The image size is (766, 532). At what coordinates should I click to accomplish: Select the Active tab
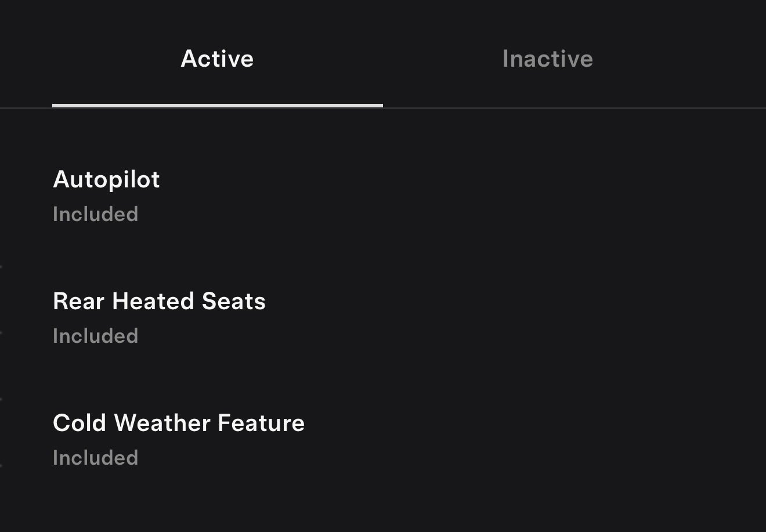tap(217, 59)
